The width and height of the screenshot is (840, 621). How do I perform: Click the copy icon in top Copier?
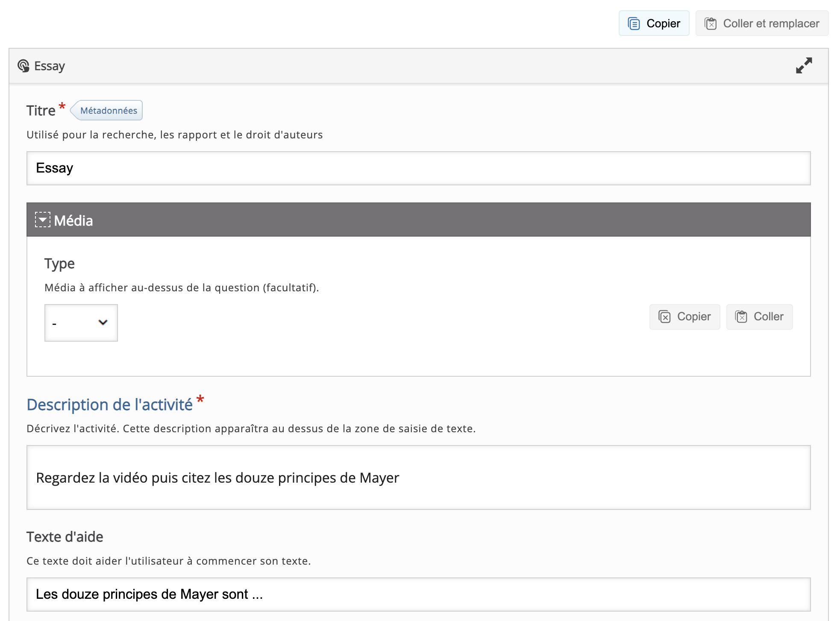634,23
